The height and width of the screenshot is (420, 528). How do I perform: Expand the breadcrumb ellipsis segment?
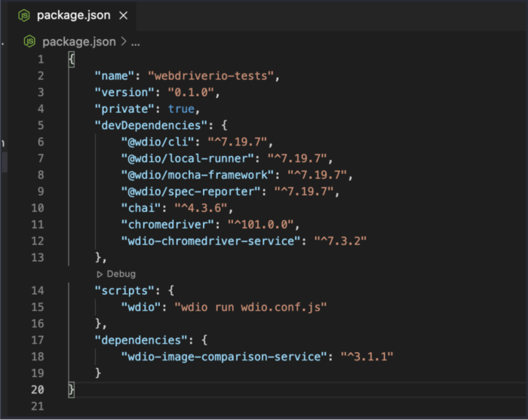[136, 41]
